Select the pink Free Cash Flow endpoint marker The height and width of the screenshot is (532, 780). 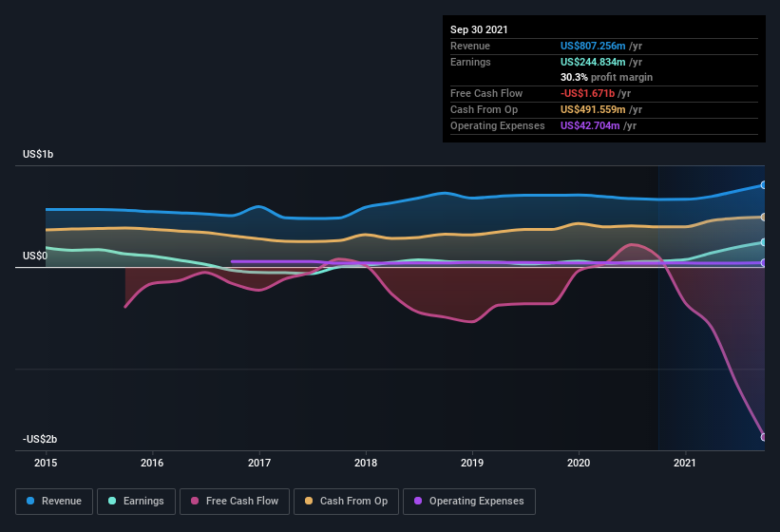tap(764, 437)
